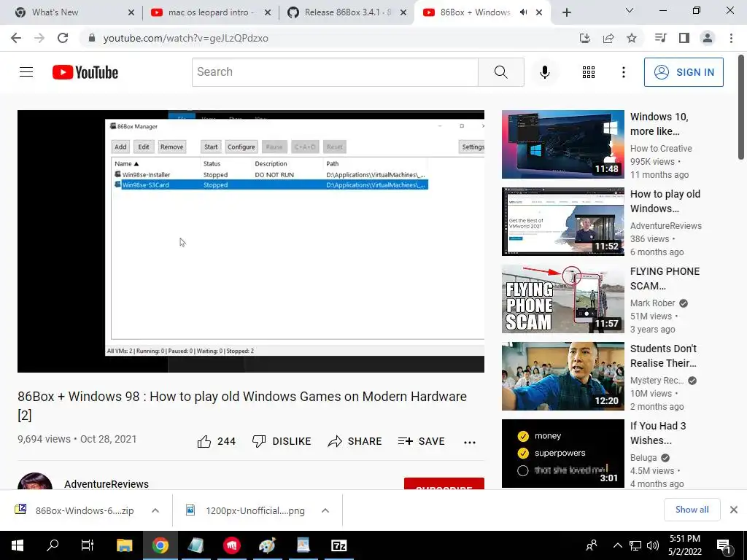Save video to playlist

pos(422,441)
